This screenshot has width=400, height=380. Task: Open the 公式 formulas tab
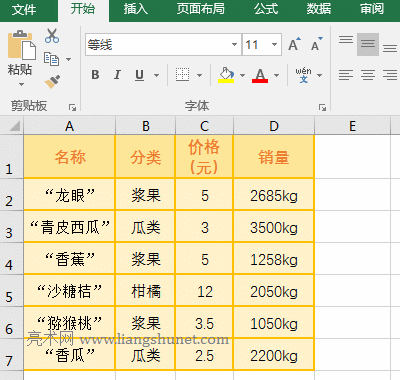[x=266, y=9]
